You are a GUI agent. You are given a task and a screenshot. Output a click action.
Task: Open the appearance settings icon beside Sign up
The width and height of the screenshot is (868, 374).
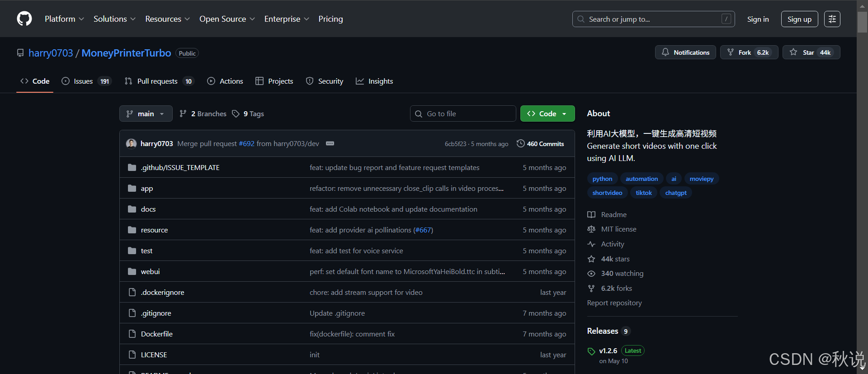click(832, 19)
